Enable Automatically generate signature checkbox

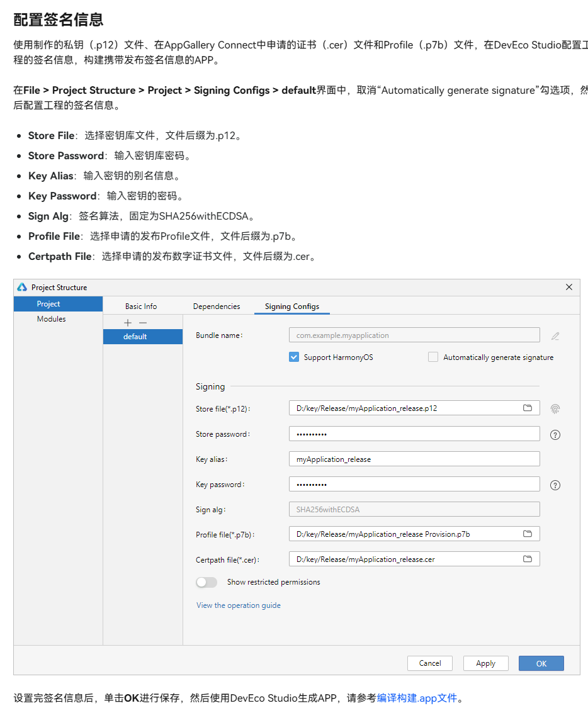tap(433, 357)
